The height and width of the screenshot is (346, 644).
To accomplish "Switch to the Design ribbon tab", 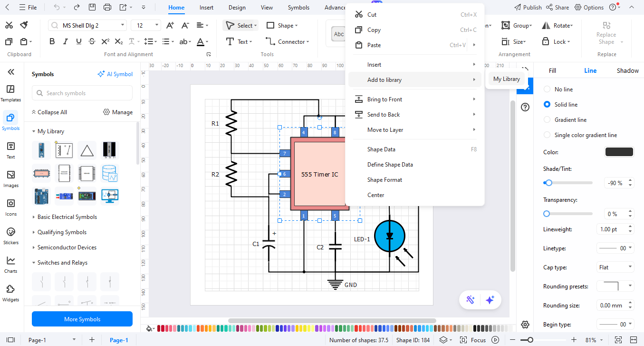I will 237,8.
